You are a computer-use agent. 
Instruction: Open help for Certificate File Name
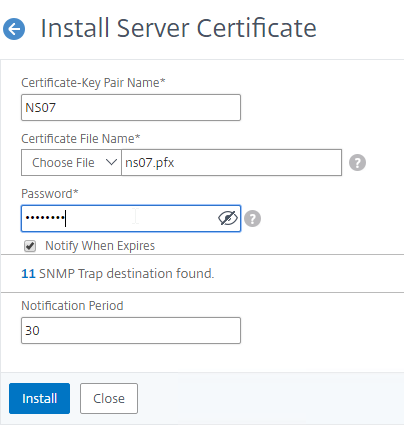[x=357, y=163]
